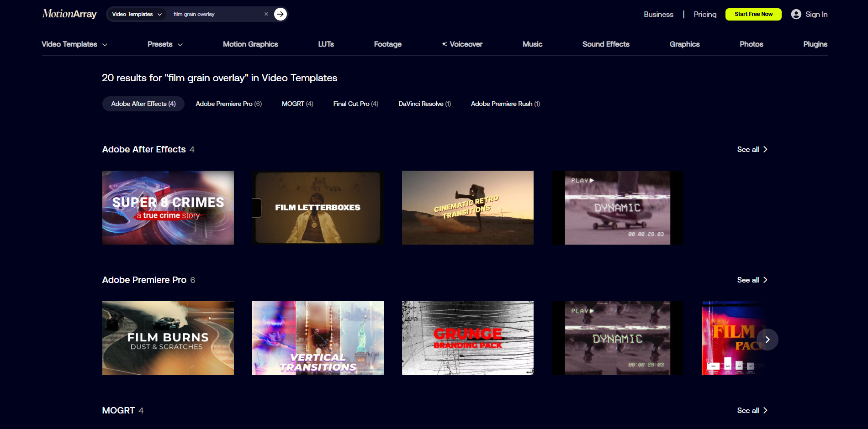
Task: Go to Motion Graphics section
Action: pyautogui.click(x=250, y=44)
